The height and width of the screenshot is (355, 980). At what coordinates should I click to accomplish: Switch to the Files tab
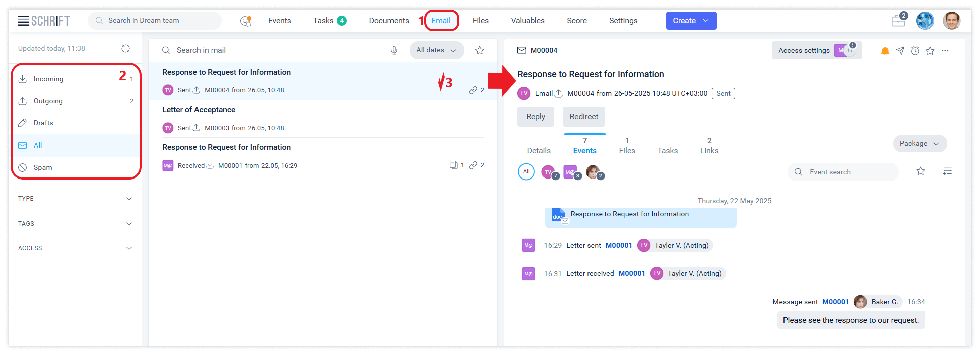pyautogui.click(x=627, y=146)
